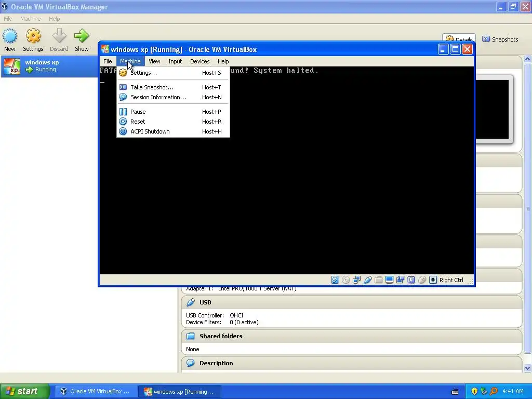532x399 pixels.
Task: Click the gear icon beside Settings in the Machine menu
Action: point(123,73)
